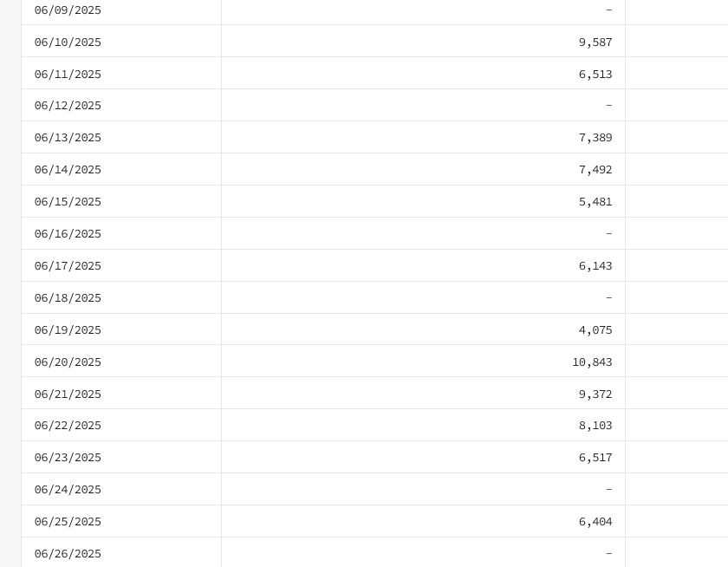Click the 7,492 value cell
The width and height of the screenshot is (728, 567).
424,170
